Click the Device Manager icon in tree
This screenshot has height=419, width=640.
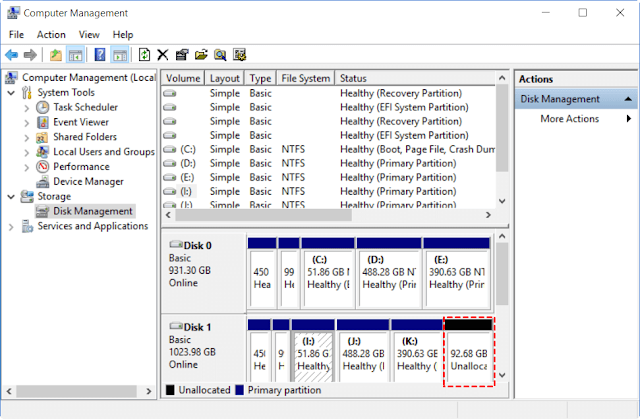click(x=42, y=182)
